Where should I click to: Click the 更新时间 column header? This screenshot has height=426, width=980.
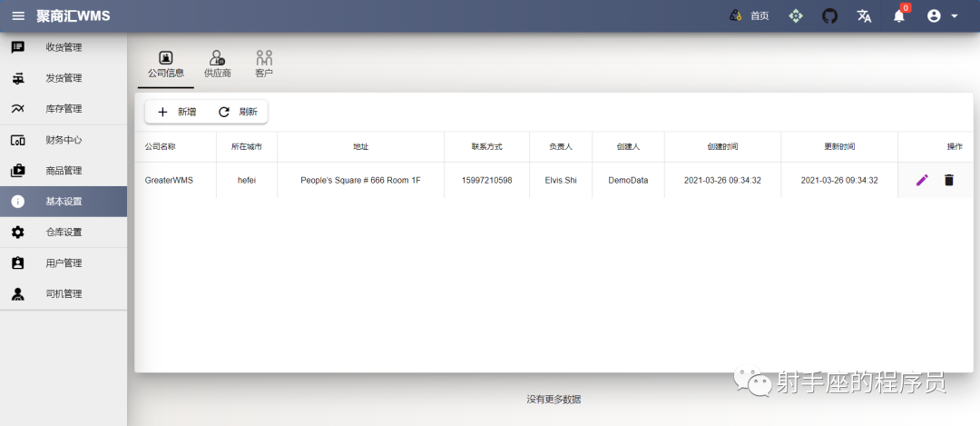tap(839, 147)
